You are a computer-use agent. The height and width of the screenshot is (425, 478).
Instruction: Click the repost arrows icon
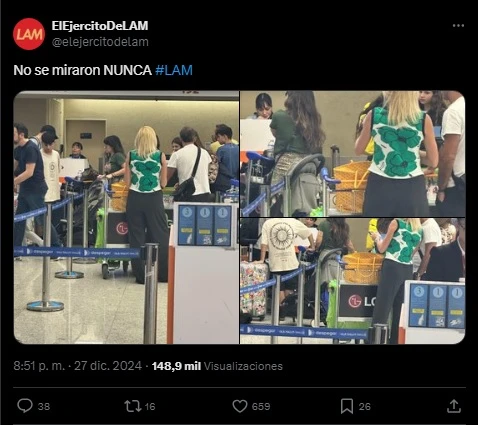(x=132, y=406)
